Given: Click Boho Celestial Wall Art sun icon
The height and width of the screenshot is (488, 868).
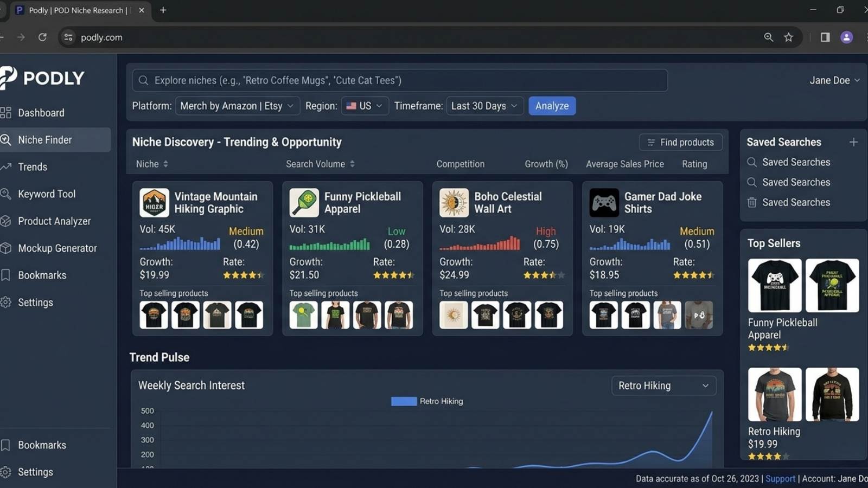Looking at the screenshot, I should 454,203.
